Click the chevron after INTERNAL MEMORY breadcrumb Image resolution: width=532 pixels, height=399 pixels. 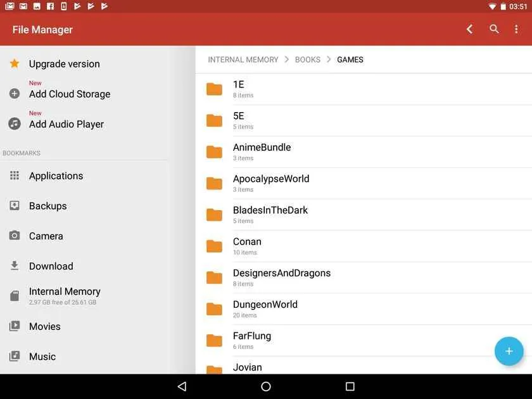coord(287,60)
